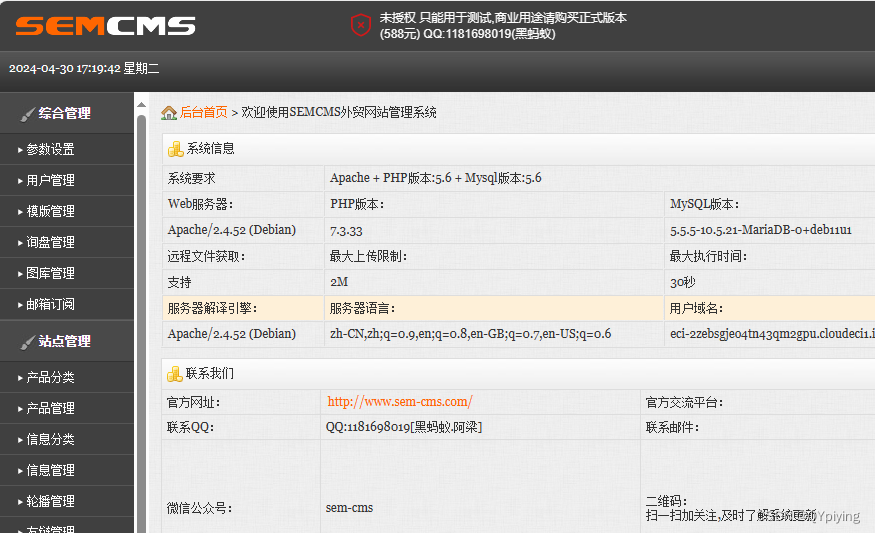
Task: Click the red unauthorized shield icon
Action: (360, 25)
